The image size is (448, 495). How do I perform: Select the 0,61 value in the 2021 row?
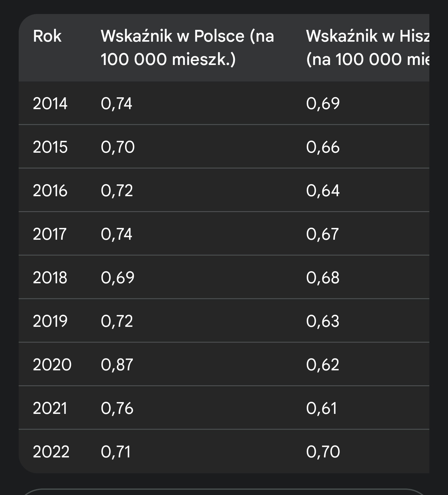coord(321,408)
